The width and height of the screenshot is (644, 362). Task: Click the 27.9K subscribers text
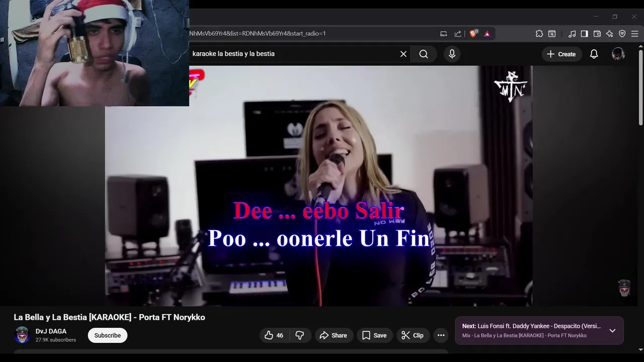56,340
